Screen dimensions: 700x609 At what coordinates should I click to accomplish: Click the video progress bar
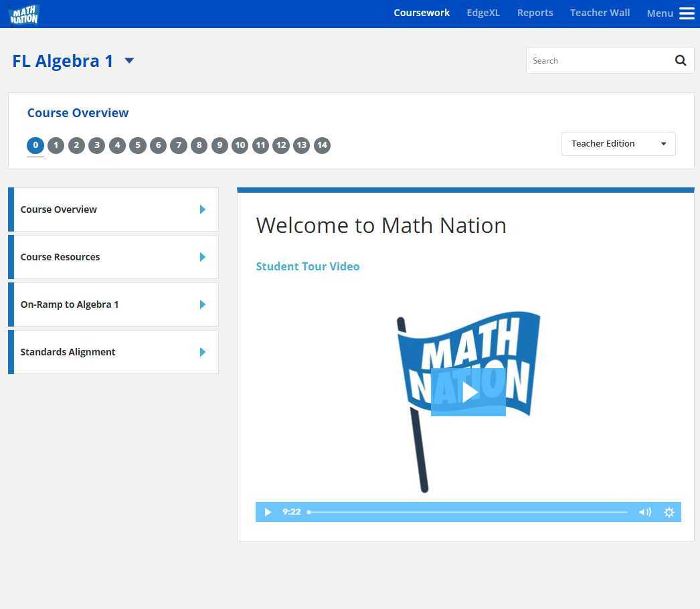[468, 512]
